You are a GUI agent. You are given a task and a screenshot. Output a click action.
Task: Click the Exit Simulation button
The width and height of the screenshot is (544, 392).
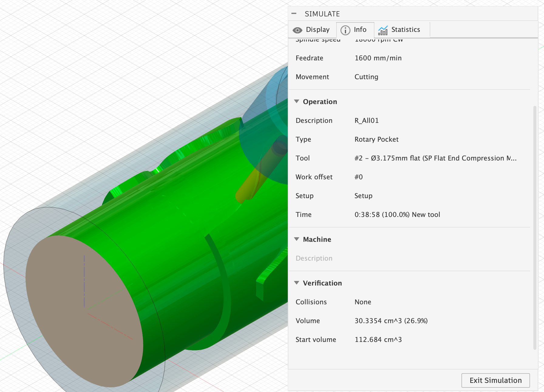(495, 380)
